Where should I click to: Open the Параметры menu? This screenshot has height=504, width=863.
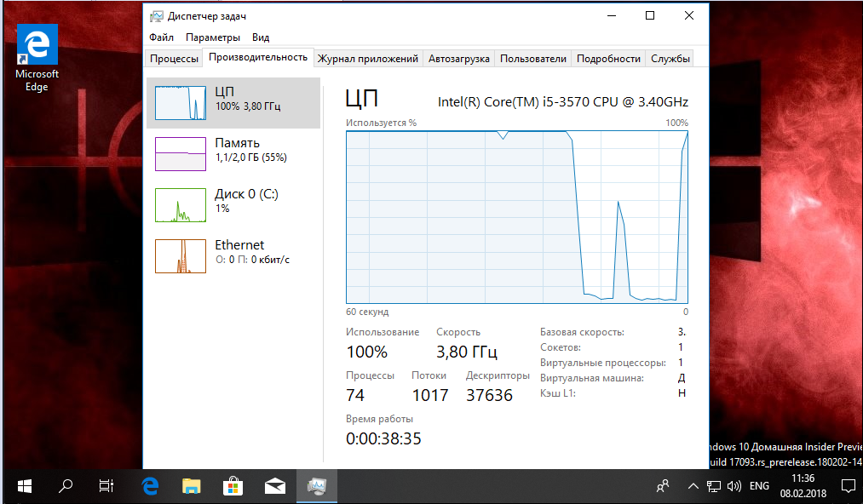click(212, 37)
